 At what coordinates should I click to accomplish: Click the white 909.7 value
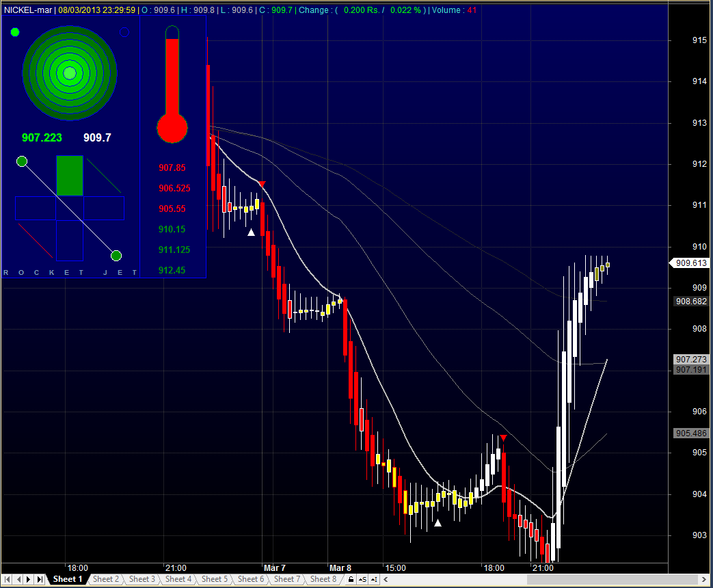point(97,137)
